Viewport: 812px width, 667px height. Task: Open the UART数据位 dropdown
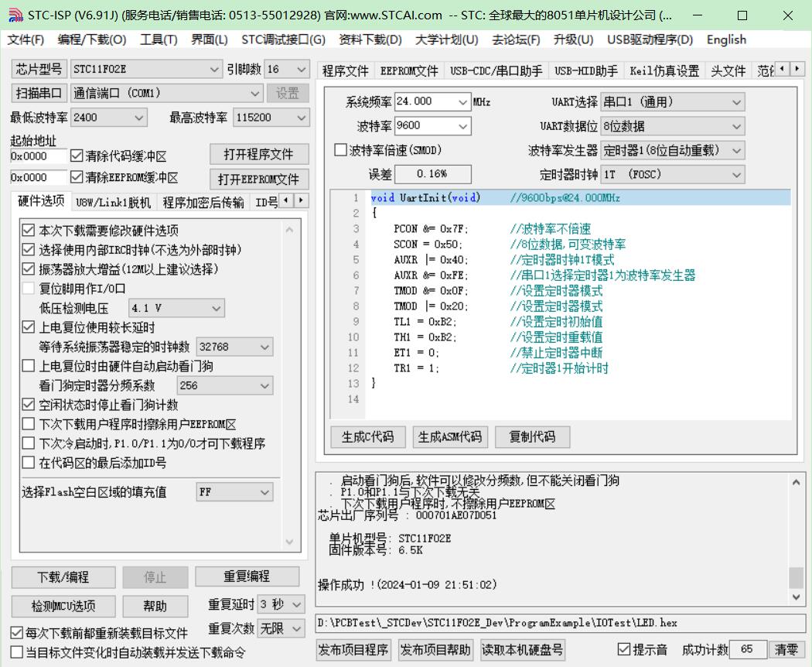click(673, 126)
